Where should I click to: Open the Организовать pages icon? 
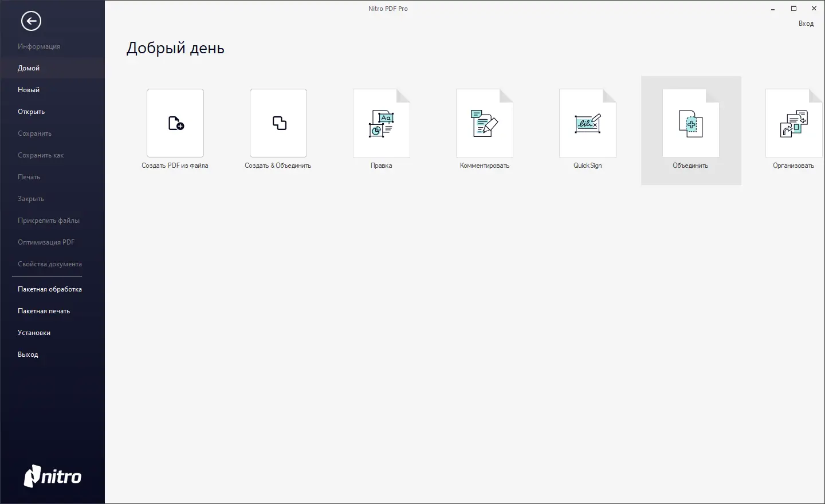pyautogui.click(x=794, y=123)
